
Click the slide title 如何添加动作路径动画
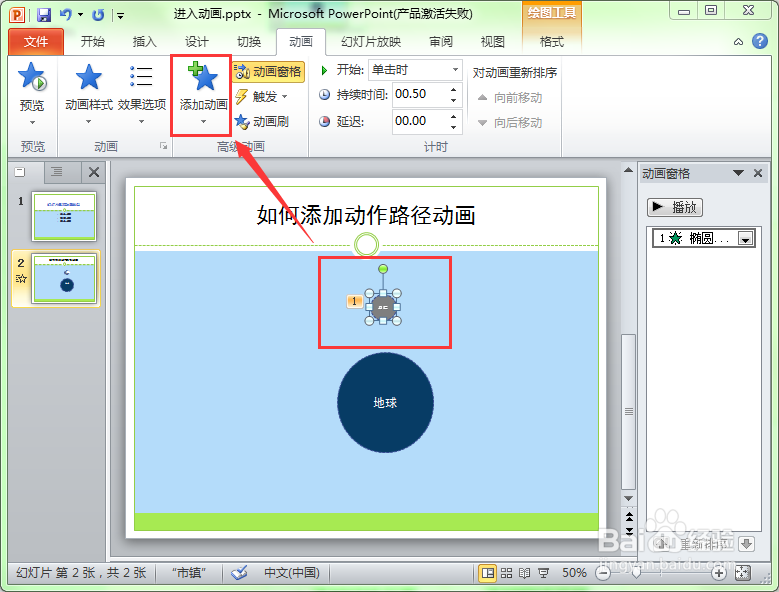(366, 216)
